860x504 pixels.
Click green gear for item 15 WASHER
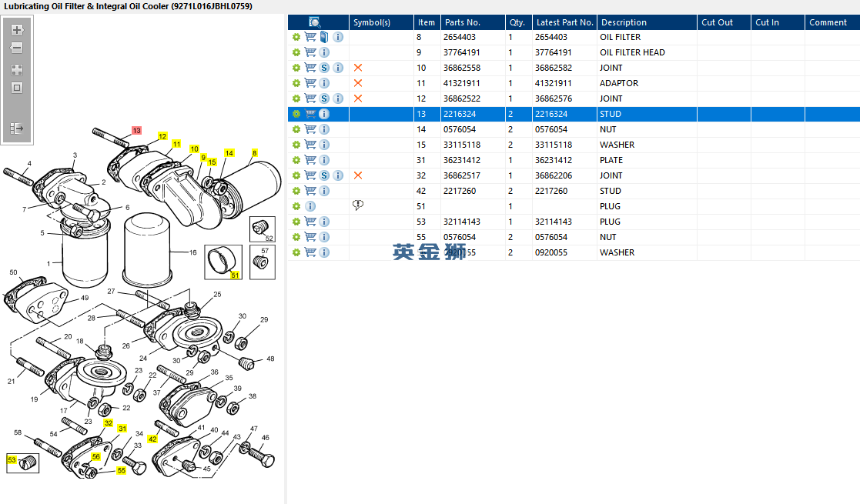click(296, 144)
